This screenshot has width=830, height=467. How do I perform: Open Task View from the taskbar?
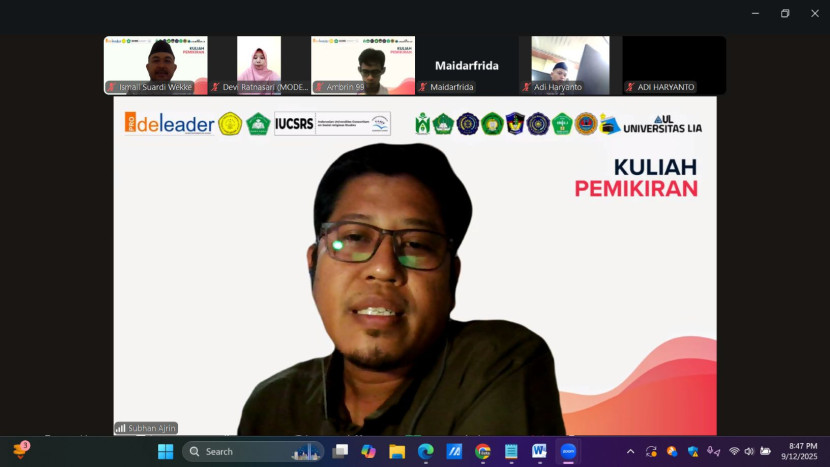click(341, 451)
